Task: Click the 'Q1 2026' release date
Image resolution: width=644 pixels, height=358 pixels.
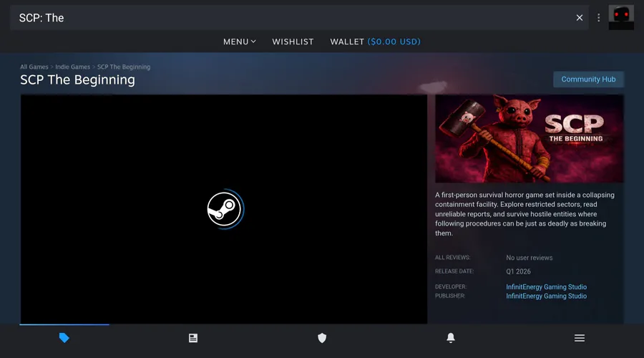Action: (x=518, y=271)
